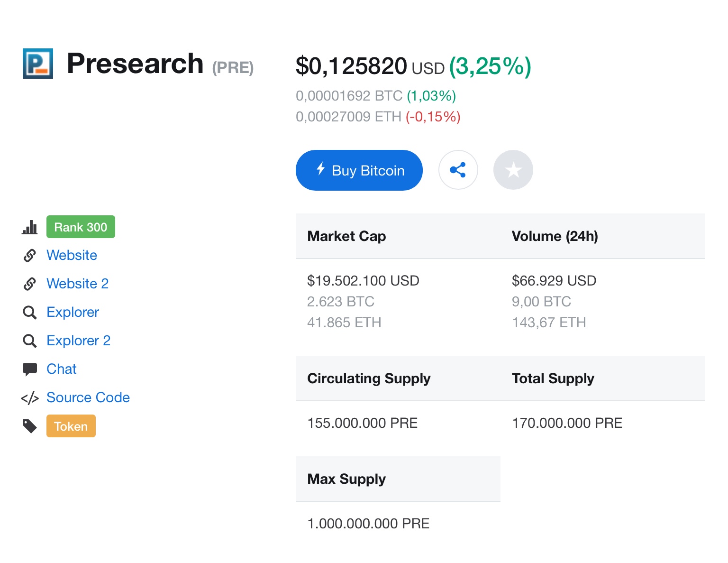The height and width of the screenshot is (563, 728).
Task: Open the Explorer link
Action: coord(73,312)
